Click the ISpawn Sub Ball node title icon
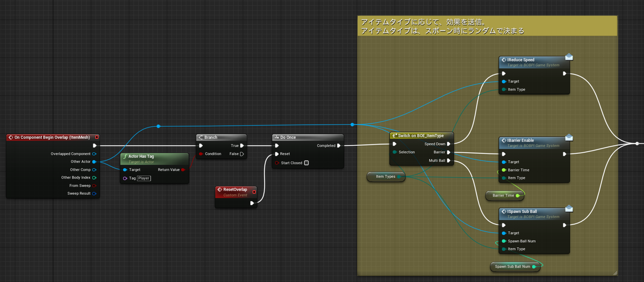Viewport: 644px width, 282px height. point(503,211)
